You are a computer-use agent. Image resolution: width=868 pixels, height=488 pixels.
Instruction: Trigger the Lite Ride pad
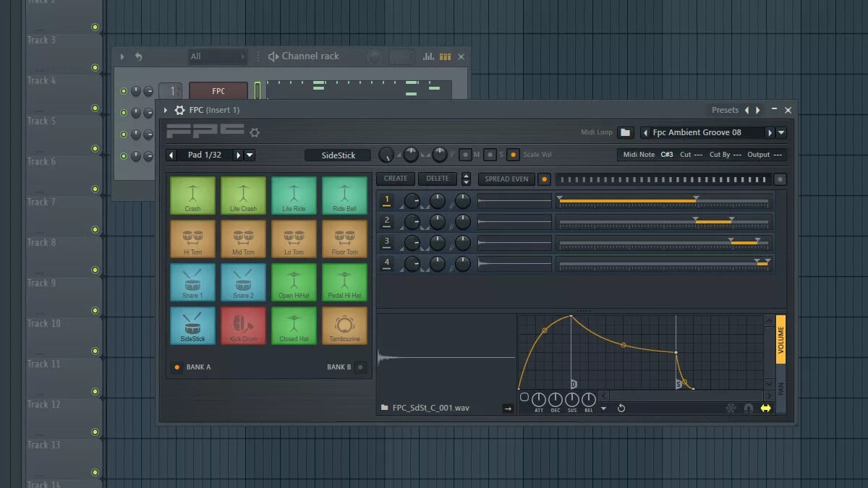click(294, 195)
